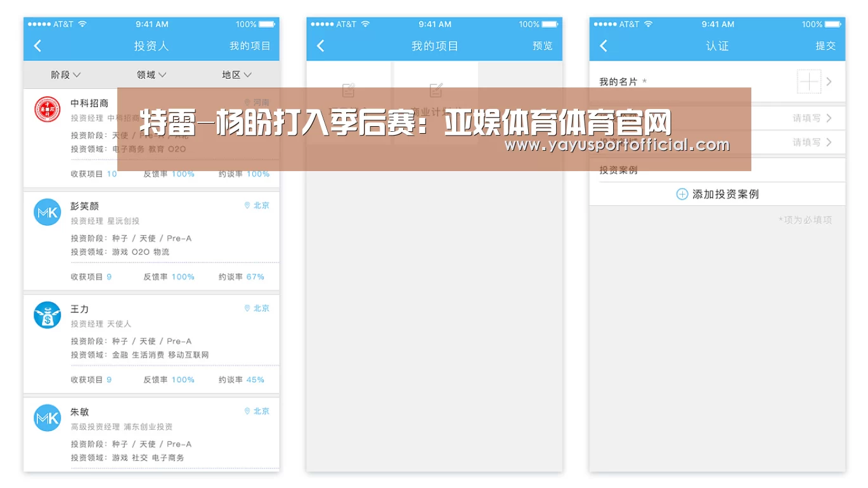Click 9:41 AM clock on 我的项目 screen
The height and width of the screenshot is (488, 868).
[435, 24]
